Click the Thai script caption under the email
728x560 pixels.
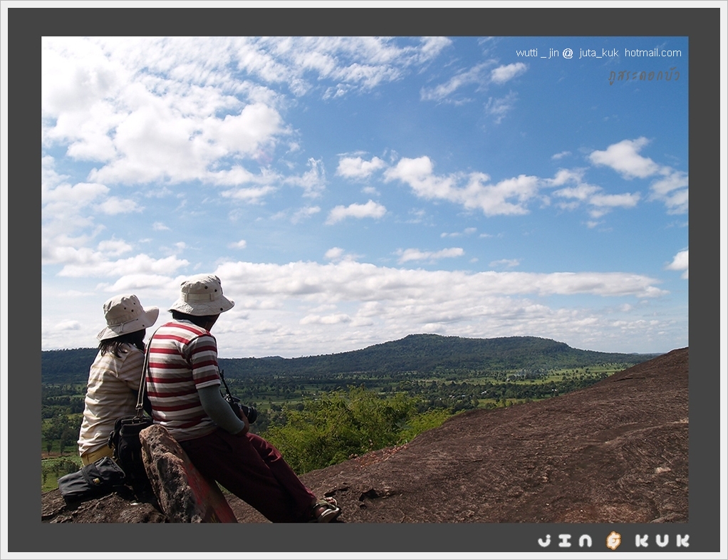644,76
